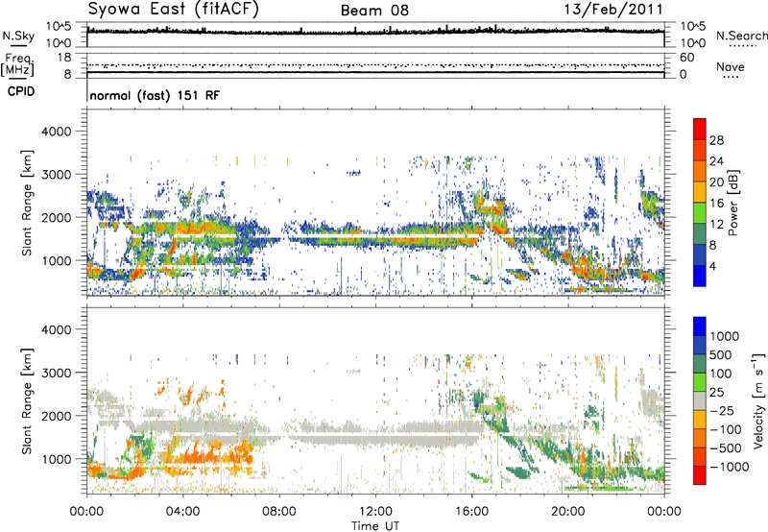This screenshot has width=768, height=532.
Task: Click the gray segment of velocity color bar
Action: (x=700, y=400)
